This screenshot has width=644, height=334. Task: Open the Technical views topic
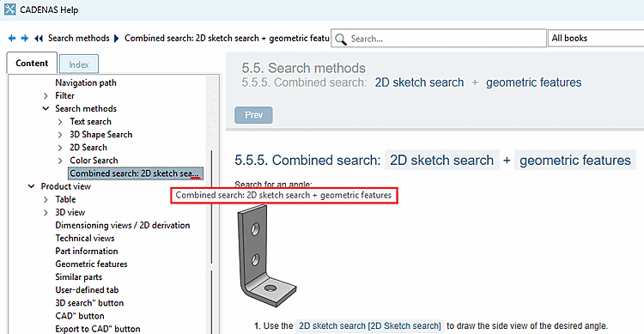[85, 239]
